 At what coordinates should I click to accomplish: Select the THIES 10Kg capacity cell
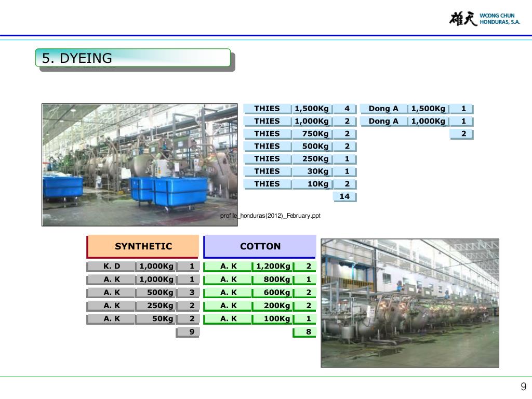[x=312, y=184]
